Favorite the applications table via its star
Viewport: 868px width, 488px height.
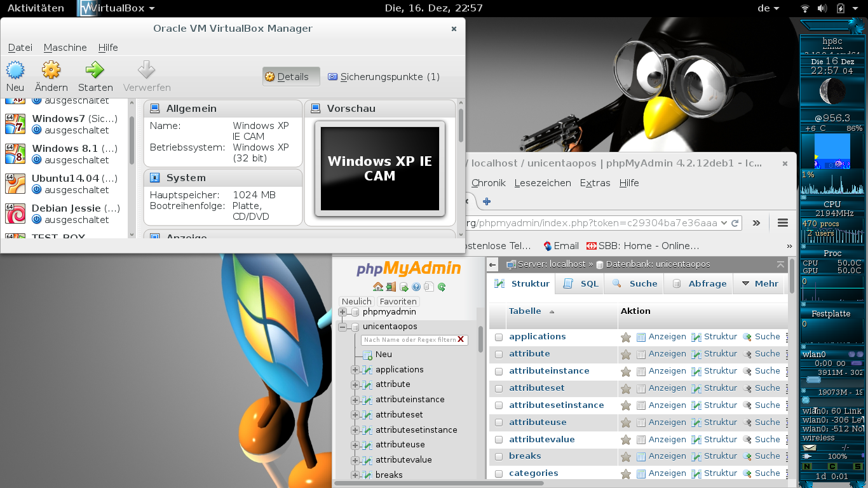[x=626, y=337]
